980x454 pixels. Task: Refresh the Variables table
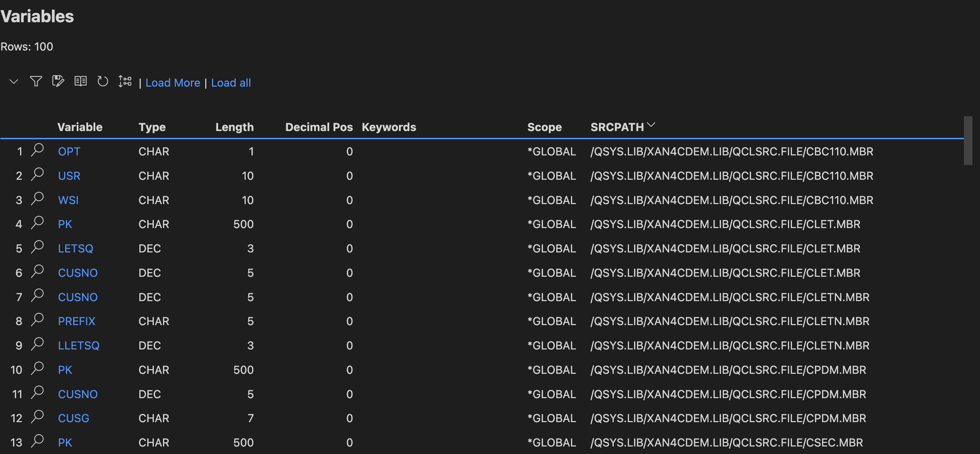click(x=102, y=81)
